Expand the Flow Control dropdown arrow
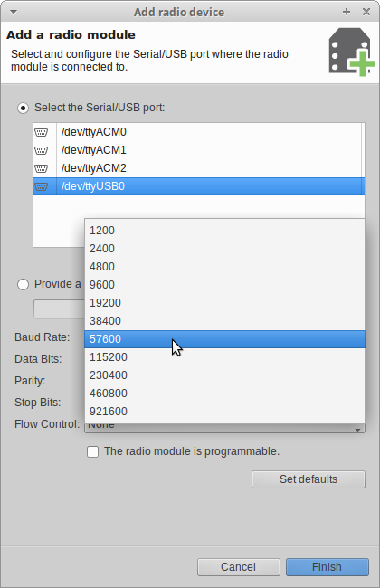Screen dimensions: 380x588 pyautogui.click(x=358, y=430)
